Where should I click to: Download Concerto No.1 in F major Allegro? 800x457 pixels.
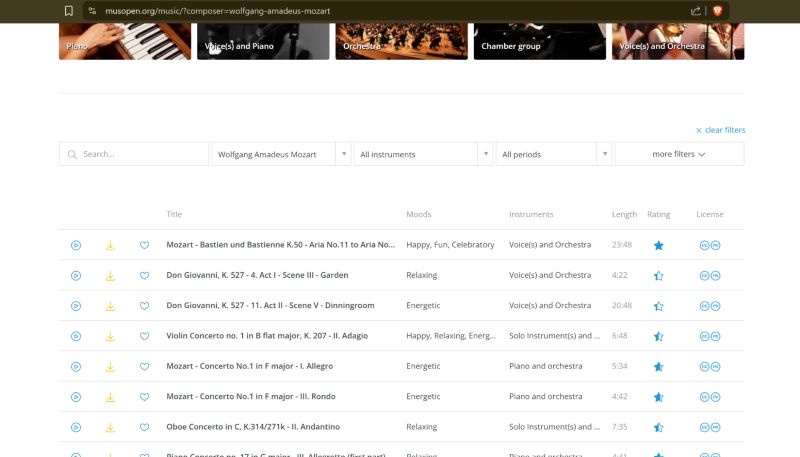click(x=110, y=367)
